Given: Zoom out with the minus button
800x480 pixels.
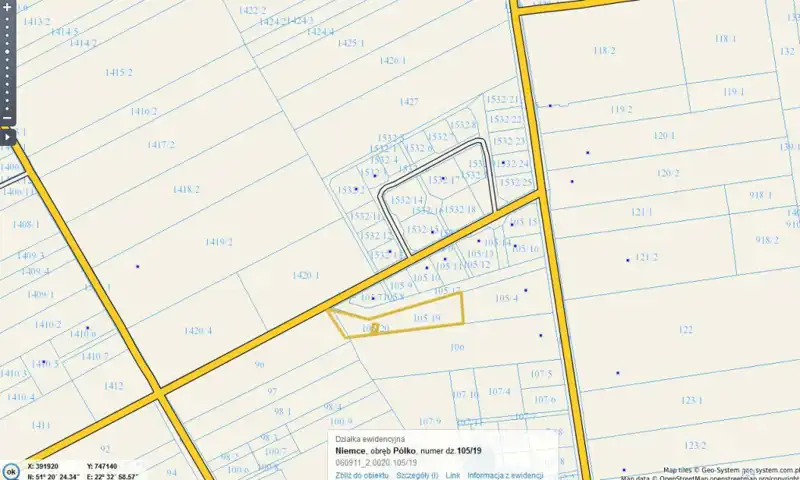Looking at the screenshot, I should point(6,119).
